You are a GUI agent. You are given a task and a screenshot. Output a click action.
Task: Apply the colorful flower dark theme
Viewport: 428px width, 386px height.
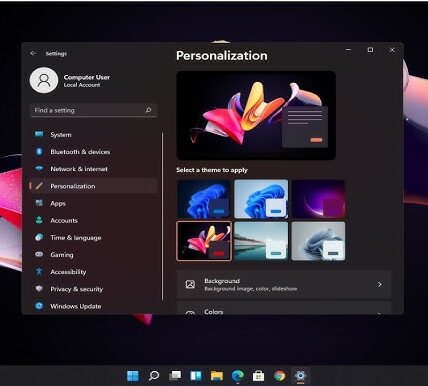point(204,241)
